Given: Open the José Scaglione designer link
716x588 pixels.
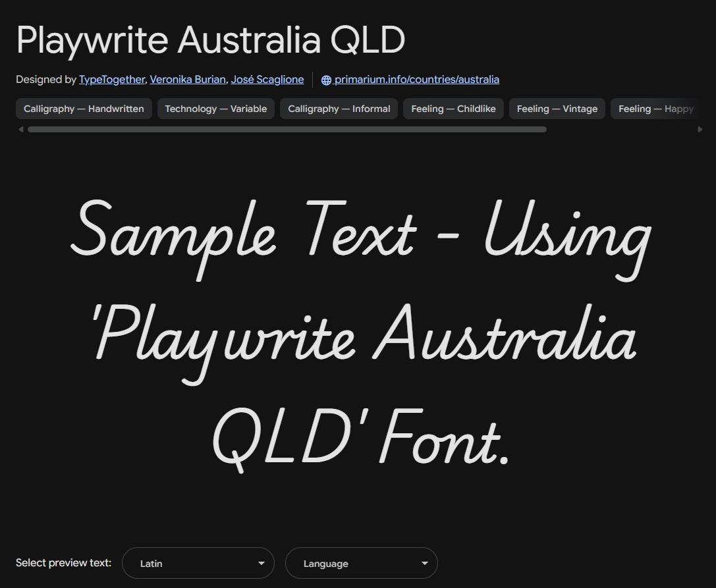Looking at the screenshot, I should pos(267,80).
